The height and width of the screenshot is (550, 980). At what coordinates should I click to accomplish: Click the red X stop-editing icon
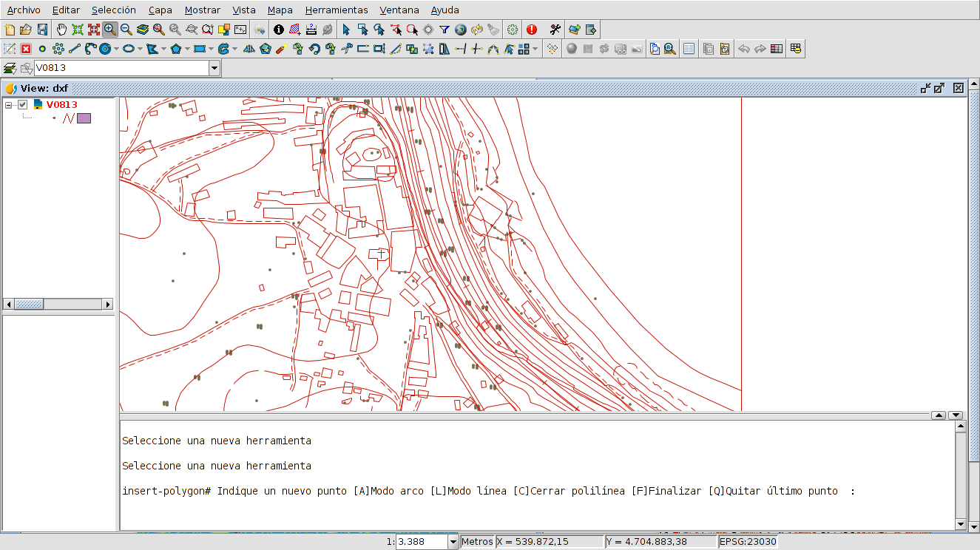point(26,50)
